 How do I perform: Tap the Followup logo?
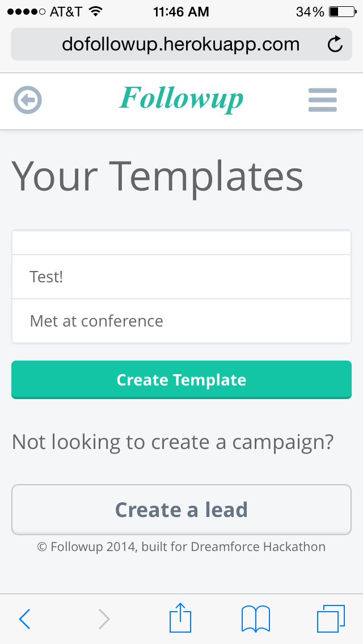click(x=181, y=99)
